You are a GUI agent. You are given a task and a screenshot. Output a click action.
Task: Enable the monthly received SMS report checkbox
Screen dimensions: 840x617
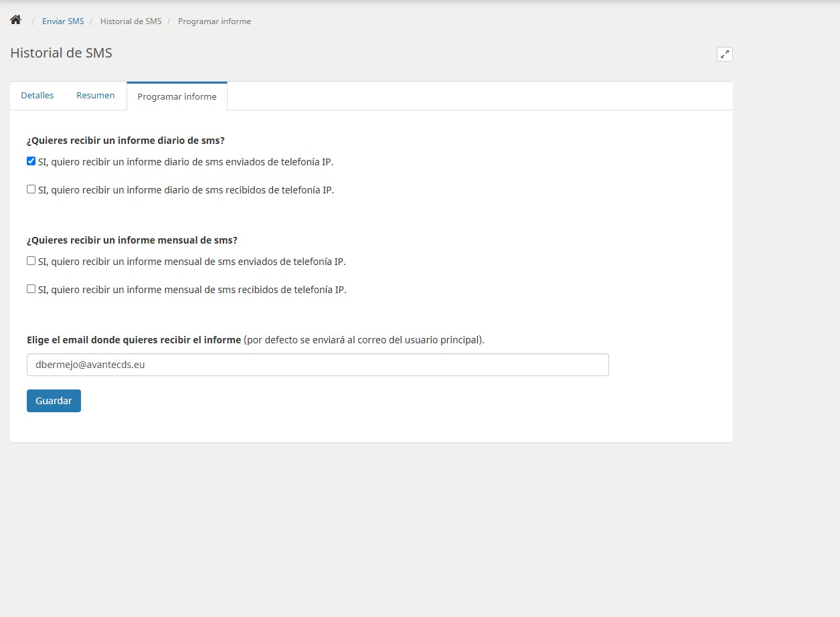(31, 289)
